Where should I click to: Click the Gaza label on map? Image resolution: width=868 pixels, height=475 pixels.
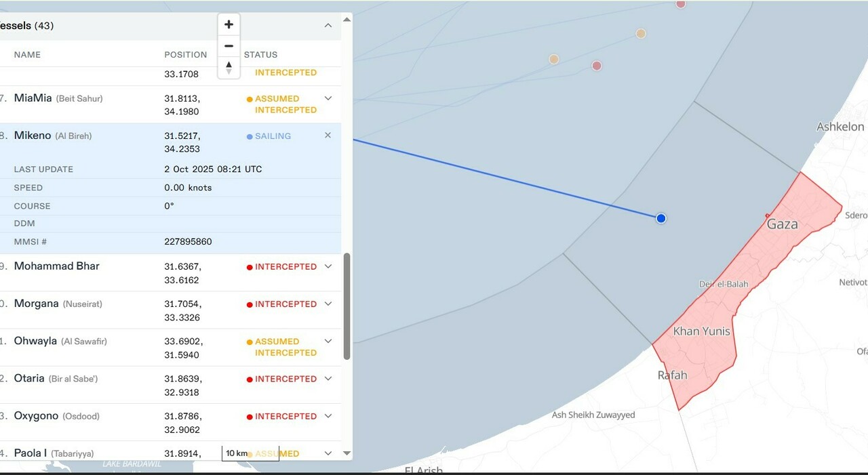tap(782, 224)
